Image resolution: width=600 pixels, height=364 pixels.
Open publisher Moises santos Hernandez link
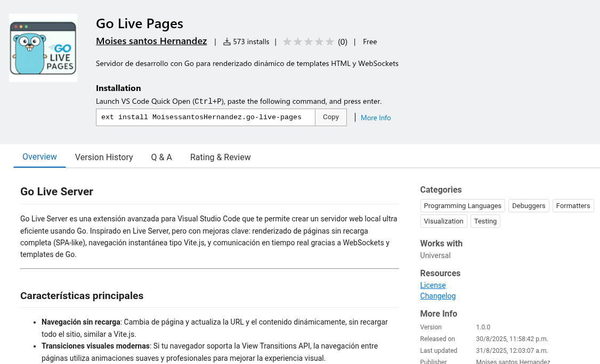coord(151,41)
